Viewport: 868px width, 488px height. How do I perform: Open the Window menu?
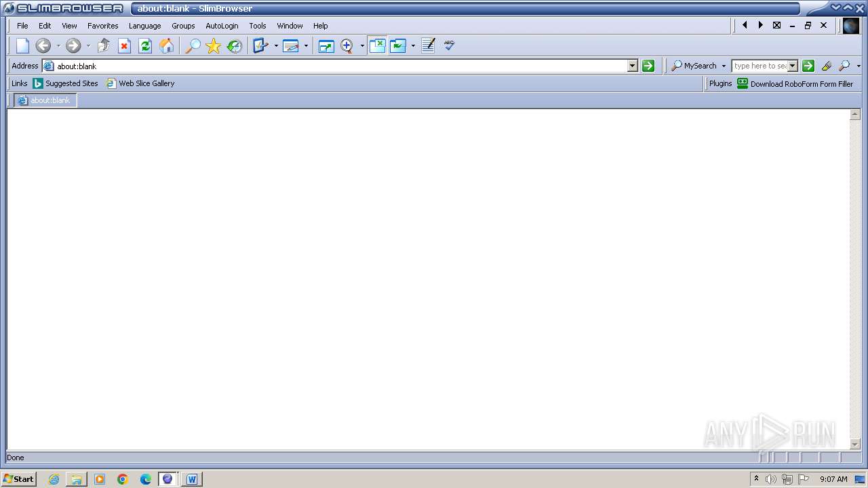click(x=290, y=26)
